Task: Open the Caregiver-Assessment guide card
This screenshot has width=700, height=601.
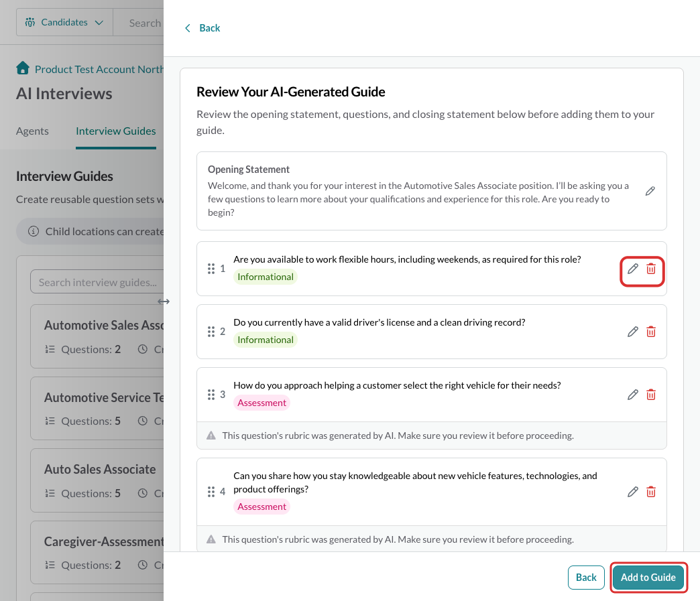Action: pyautogui.click(x=97, y=552)
